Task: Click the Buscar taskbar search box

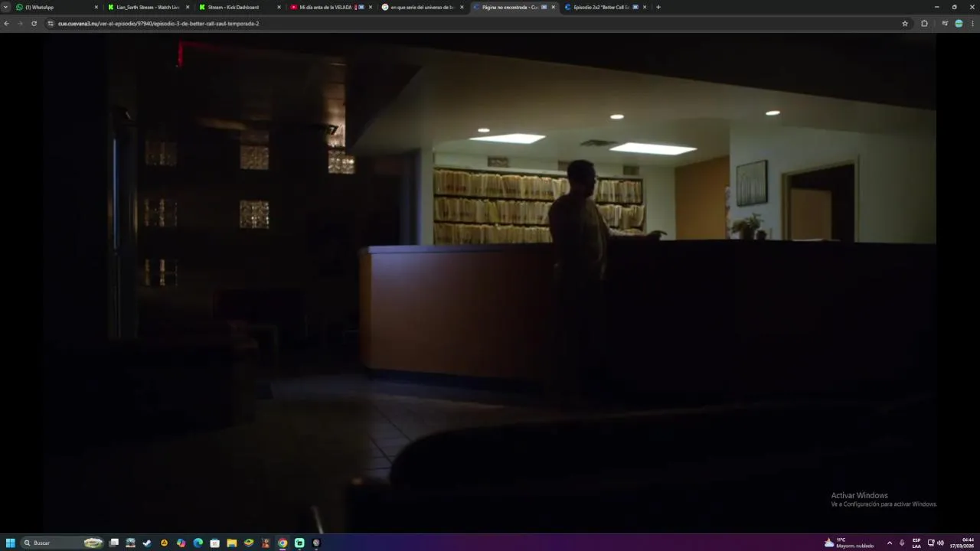Action: [x=63, y=543]
